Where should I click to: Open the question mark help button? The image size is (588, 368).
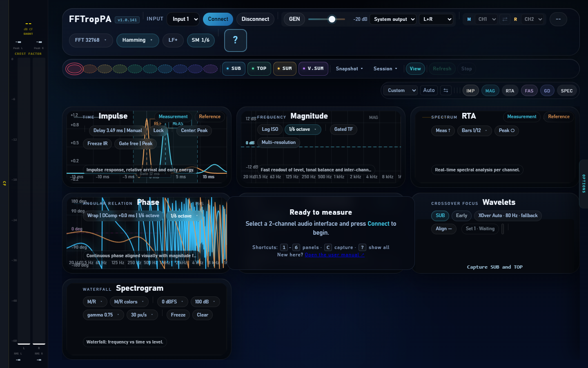[236, 40]
